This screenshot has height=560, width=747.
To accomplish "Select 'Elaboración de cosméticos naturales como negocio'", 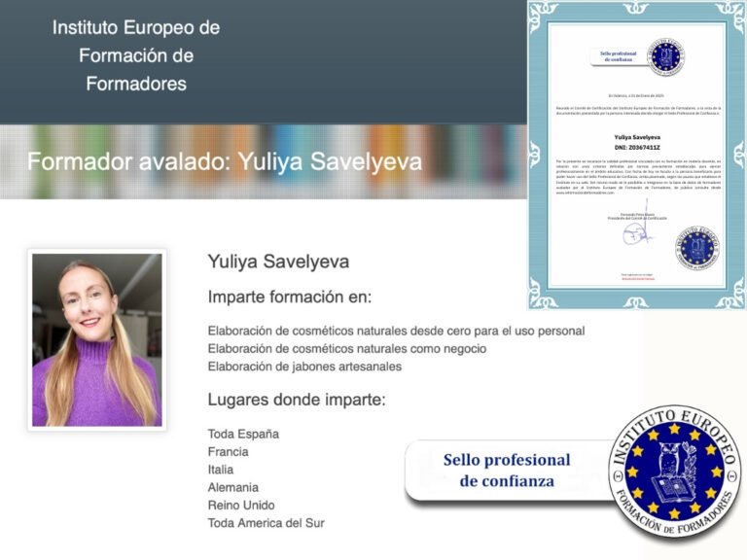I will coord(347,348).
